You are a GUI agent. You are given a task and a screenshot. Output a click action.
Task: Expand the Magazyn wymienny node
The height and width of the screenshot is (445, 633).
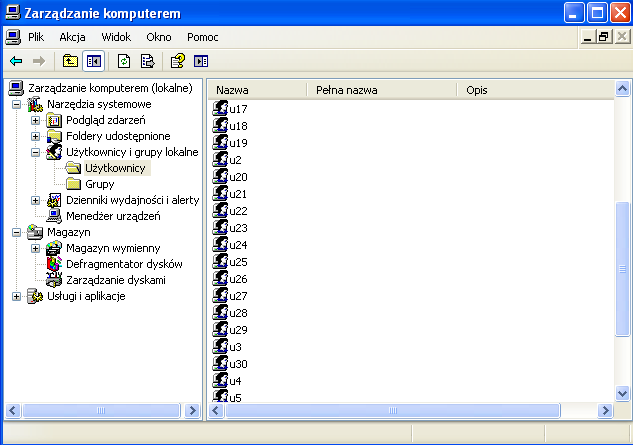36,248
